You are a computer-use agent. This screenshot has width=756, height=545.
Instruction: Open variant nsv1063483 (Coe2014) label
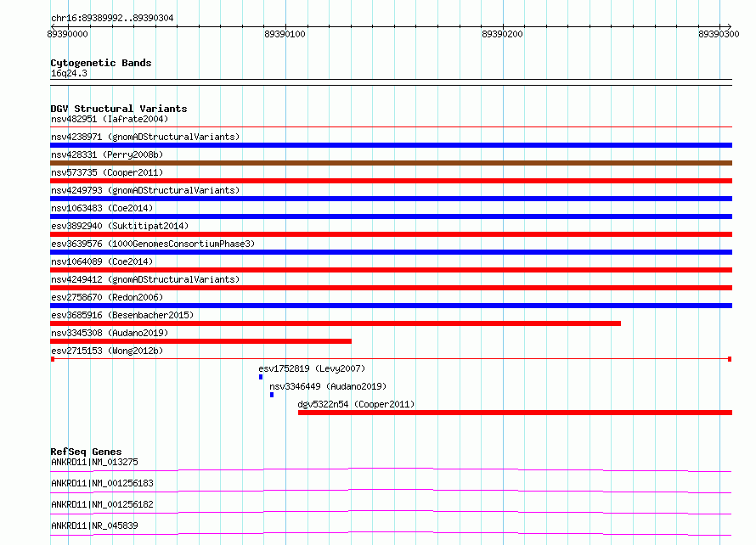102,208
